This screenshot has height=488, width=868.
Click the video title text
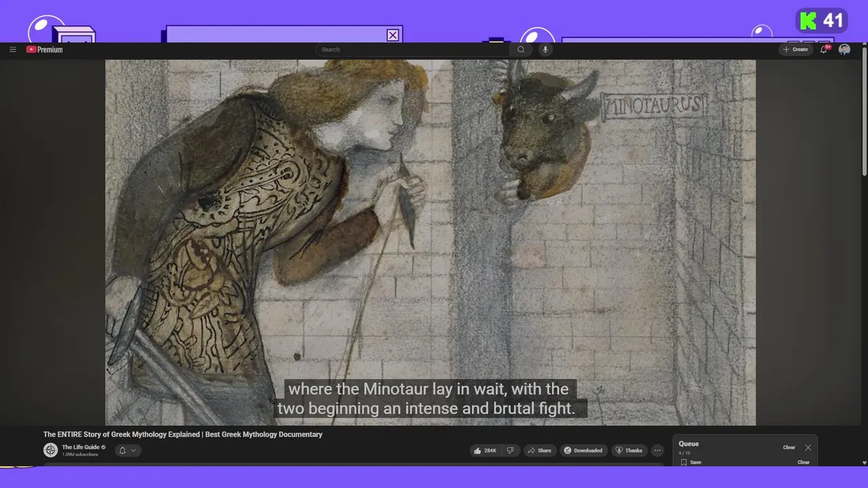[x=183, y=434]
